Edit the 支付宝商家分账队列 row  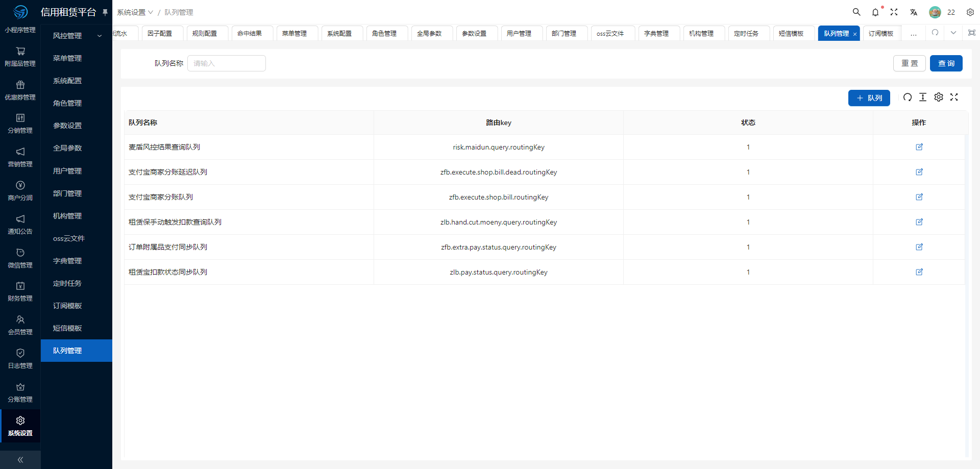919,197
